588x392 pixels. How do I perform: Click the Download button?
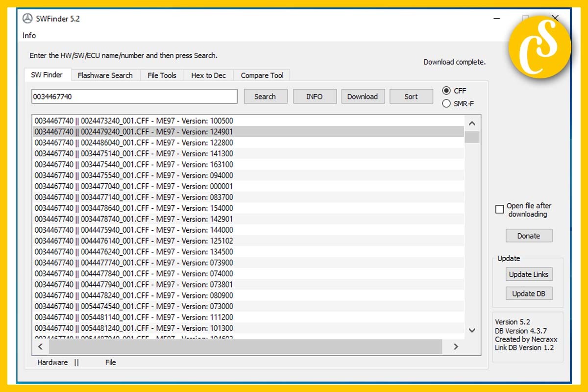click(x=363, y=97)
